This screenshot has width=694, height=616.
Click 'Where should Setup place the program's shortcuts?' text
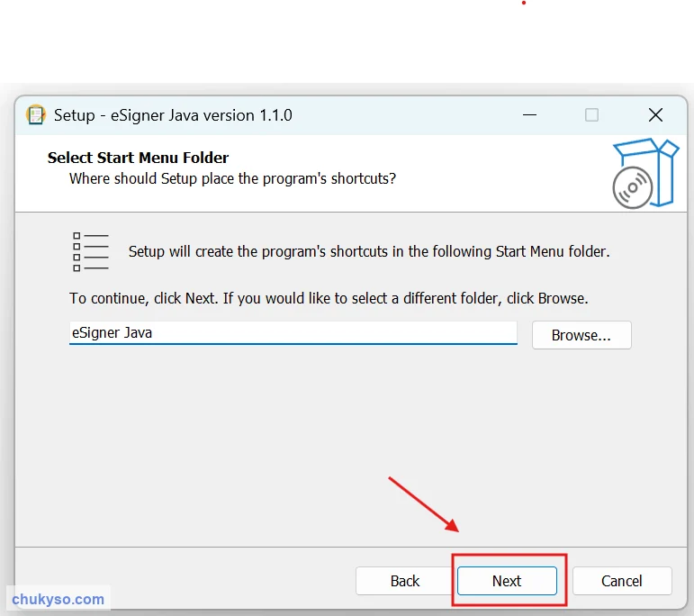point(232,178)
